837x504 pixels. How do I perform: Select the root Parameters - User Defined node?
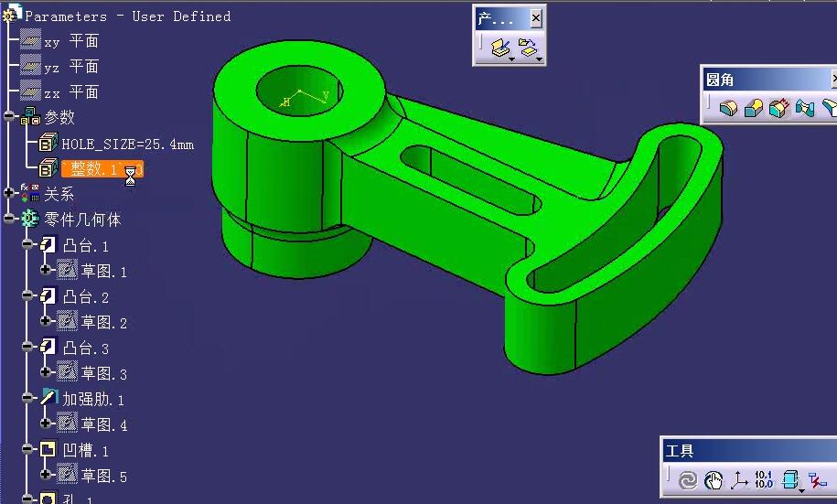pos(128,16)
